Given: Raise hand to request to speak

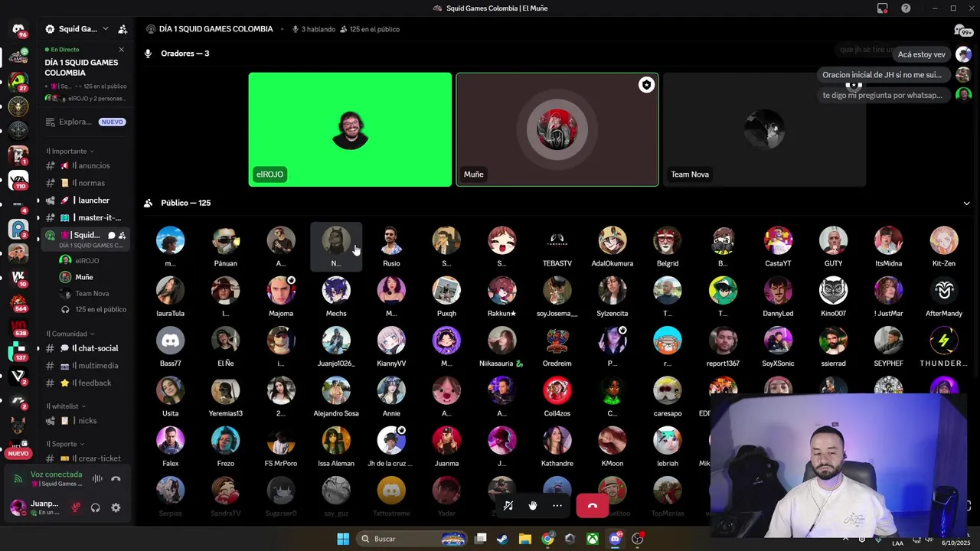Looking at the screenshot, I should click(533, 505).
